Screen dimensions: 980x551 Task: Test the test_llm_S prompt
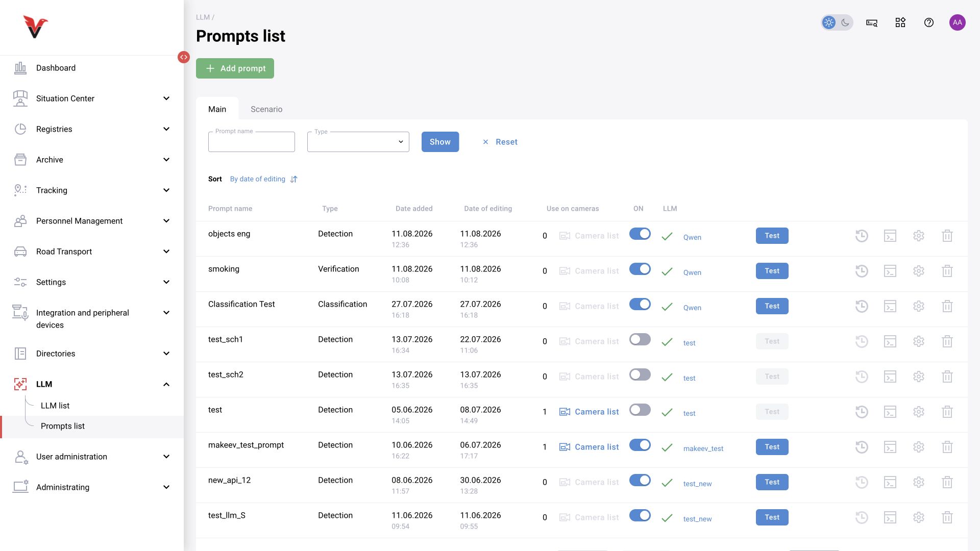click(x=772, y=517)
